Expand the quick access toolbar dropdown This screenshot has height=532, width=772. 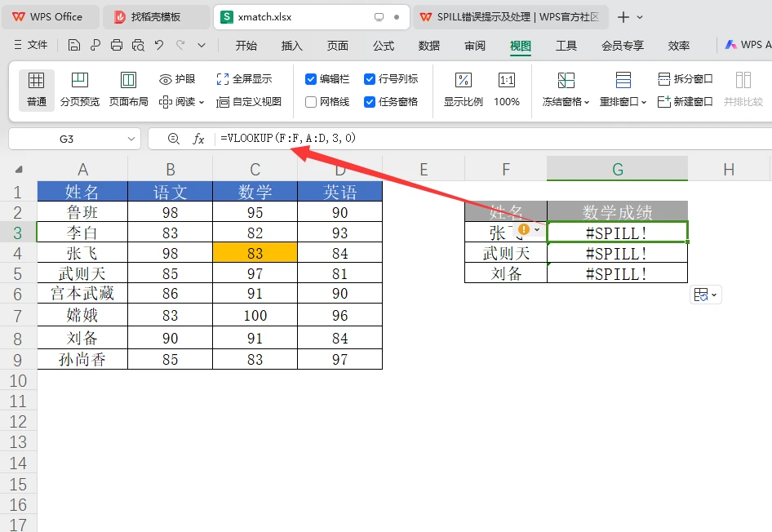point(202,45)
